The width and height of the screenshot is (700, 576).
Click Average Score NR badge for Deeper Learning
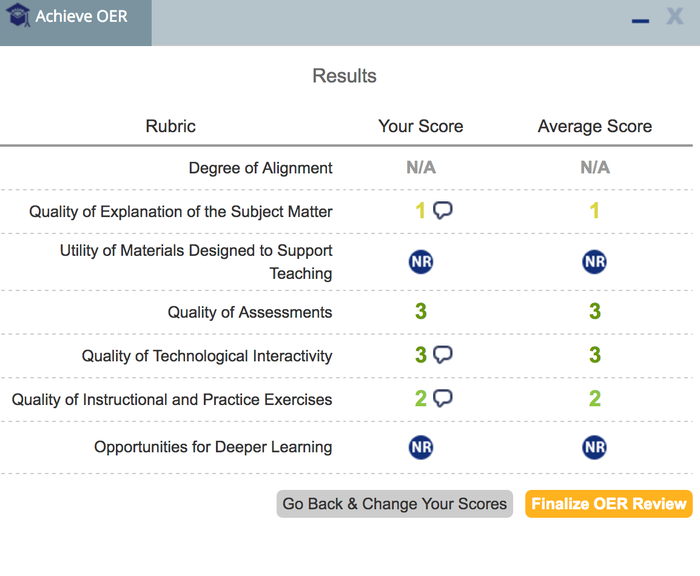(595, 447)
